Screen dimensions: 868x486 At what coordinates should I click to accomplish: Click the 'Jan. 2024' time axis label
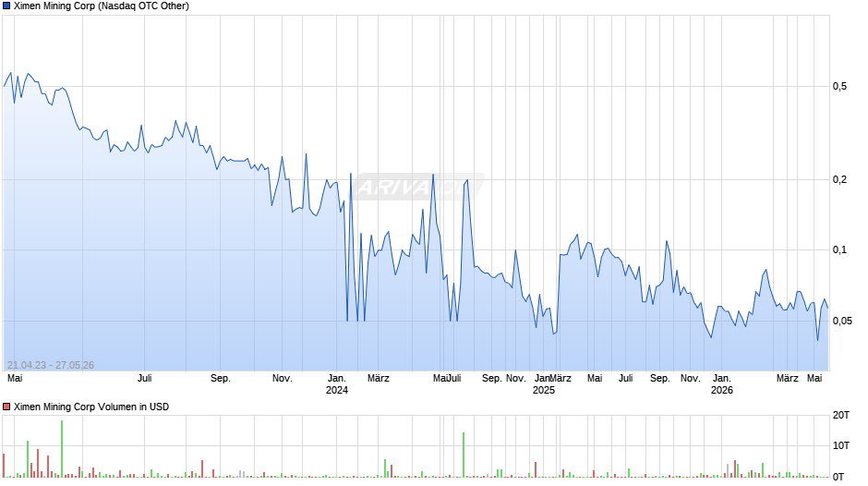tap(336, 384)
